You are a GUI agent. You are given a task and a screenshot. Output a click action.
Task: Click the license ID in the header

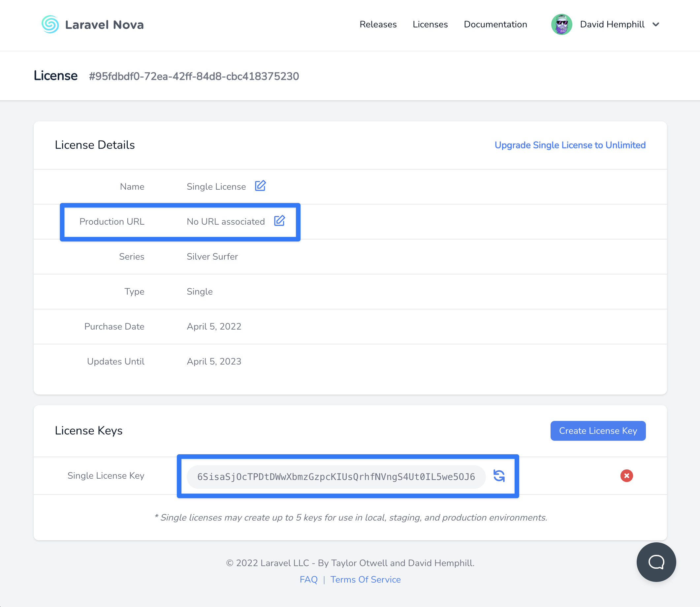tap(194, 76)
